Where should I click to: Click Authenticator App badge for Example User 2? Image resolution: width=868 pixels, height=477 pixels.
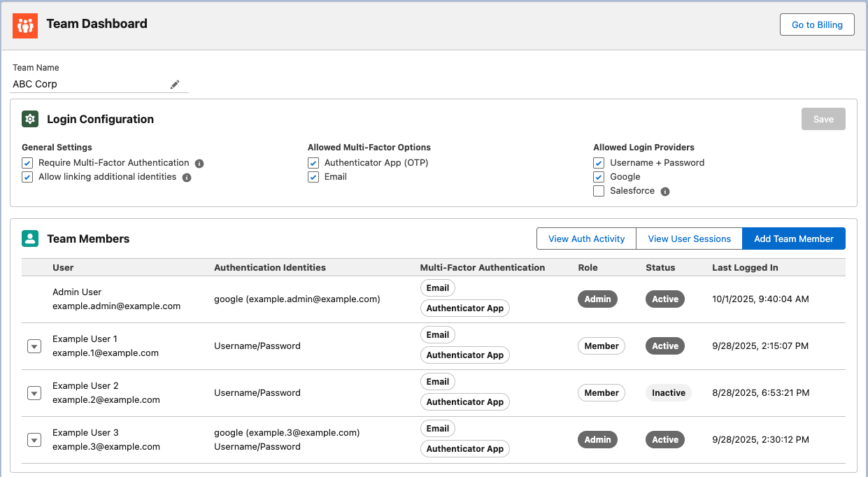tap(465, 401)
